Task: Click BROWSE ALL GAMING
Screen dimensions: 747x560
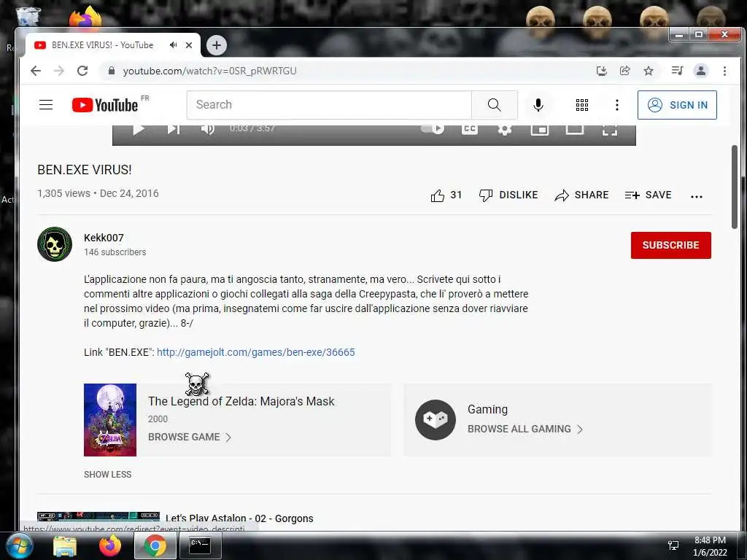Action: click(x=525, y=429)
